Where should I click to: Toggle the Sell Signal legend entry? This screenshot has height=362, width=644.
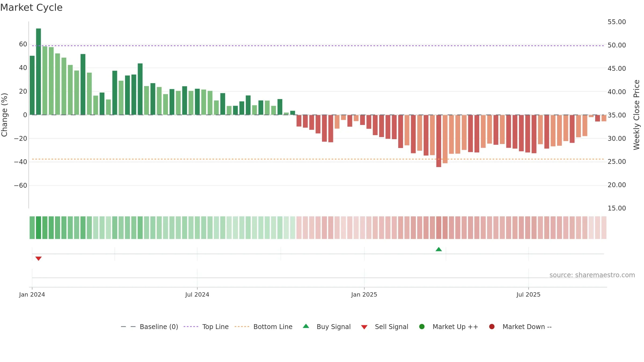click(385, 327)
